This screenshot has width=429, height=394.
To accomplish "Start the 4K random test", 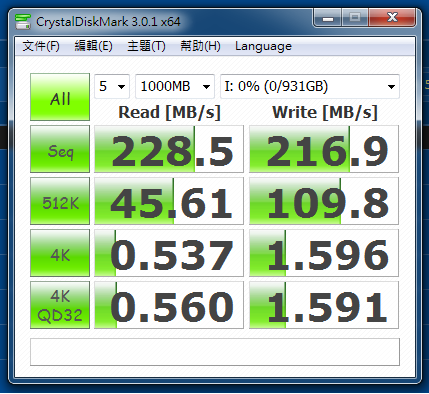I will click(60, 253).
